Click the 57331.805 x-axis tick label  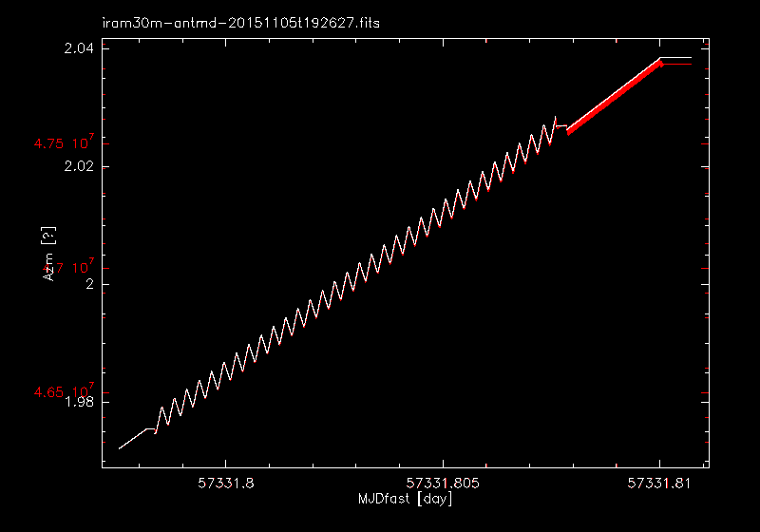click(443, 483)
